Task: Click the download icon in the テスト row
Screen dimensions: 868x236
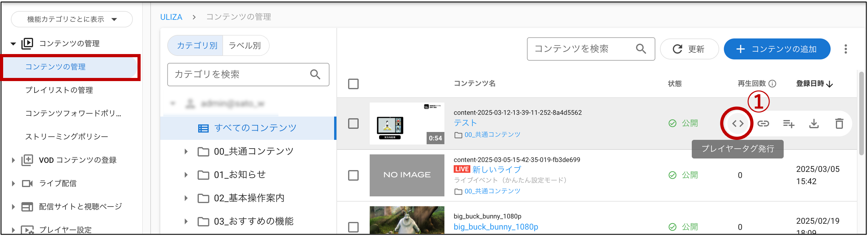Action: (814, 123)
